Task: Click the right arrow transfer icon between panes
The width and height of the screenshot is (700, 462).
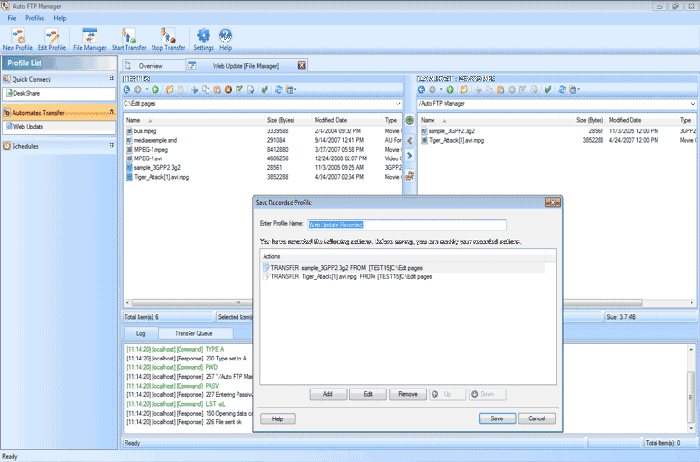Action: (x=409, y=156)
